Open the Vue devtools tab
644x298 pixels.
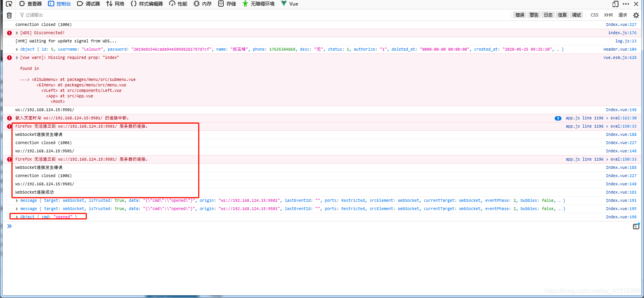[289, 4]
